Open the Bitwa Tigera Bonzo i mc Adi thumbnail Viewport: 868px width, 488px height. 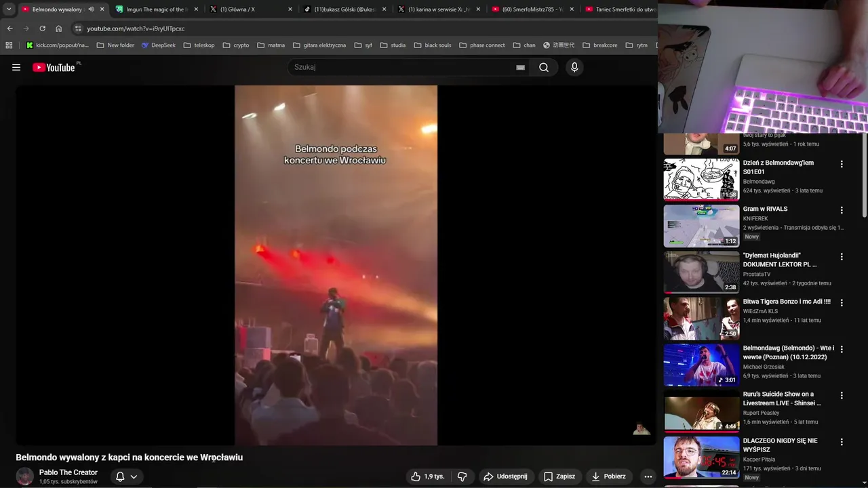coord(701,319)
